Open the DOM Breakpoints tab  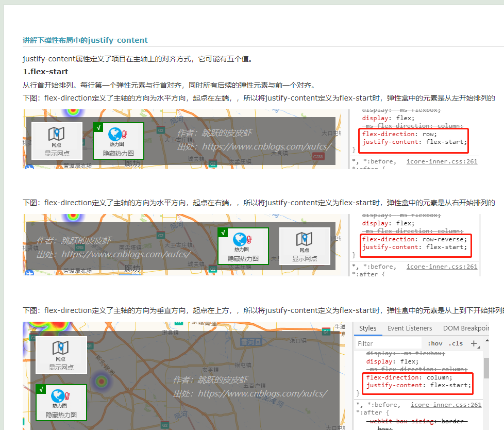click(466, 328)
